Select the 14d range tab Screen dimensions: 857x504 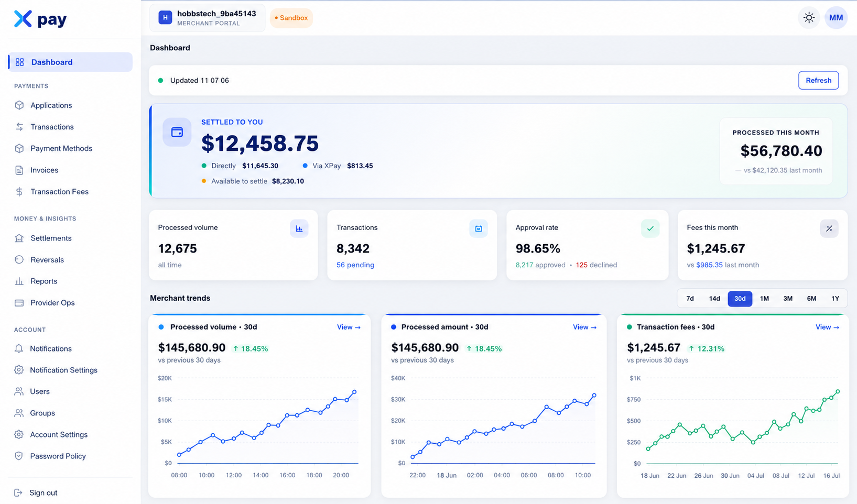point(714,299)
